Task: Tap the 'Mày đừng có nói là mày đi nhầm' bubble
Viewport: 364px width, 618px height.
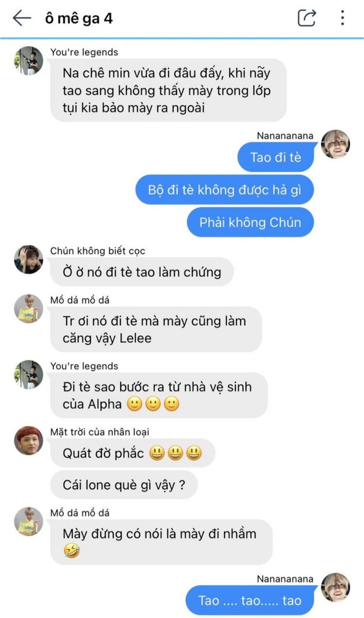Action: [161, 542]
